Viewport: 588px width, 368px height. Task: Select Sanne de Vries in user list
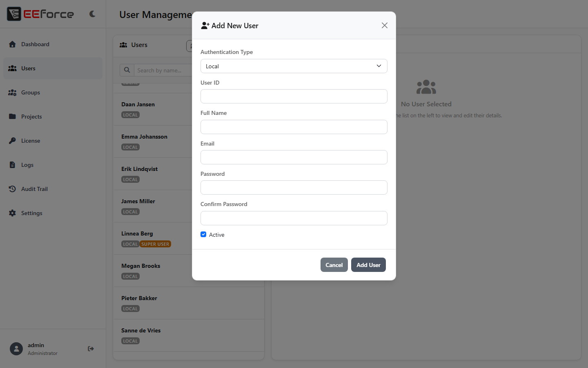(189, 335)
